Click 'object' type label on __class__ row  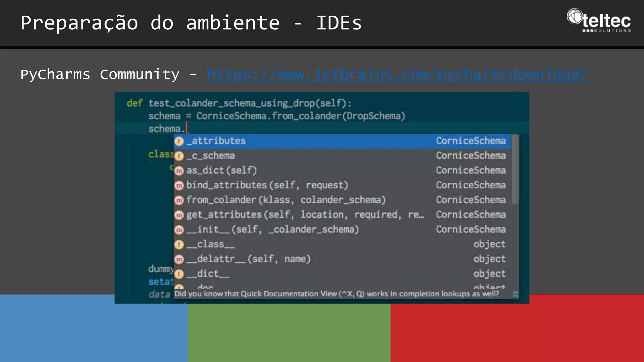pos(490,244)
